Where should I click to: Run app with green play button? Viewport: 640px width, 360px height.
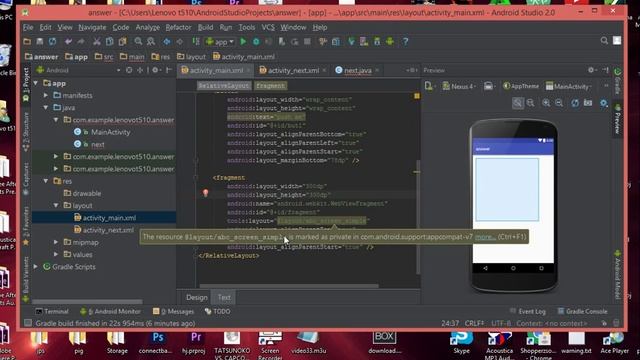[x=243, y=42]
